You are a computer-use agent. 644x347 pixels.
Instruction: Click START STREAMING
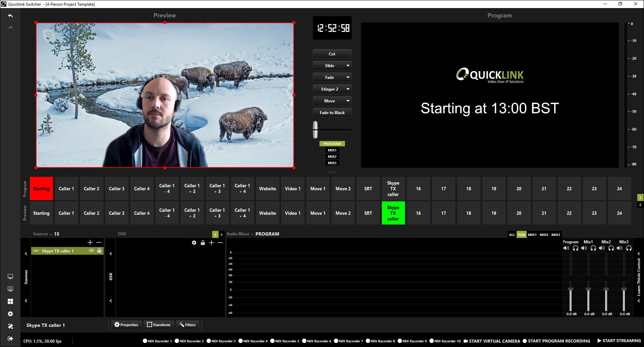(x=619, y=341)
